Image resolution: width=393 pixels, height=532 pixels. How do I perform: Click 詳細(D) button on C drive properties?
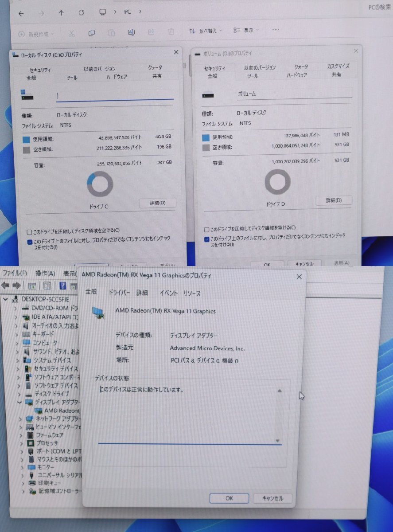(157, 203)
